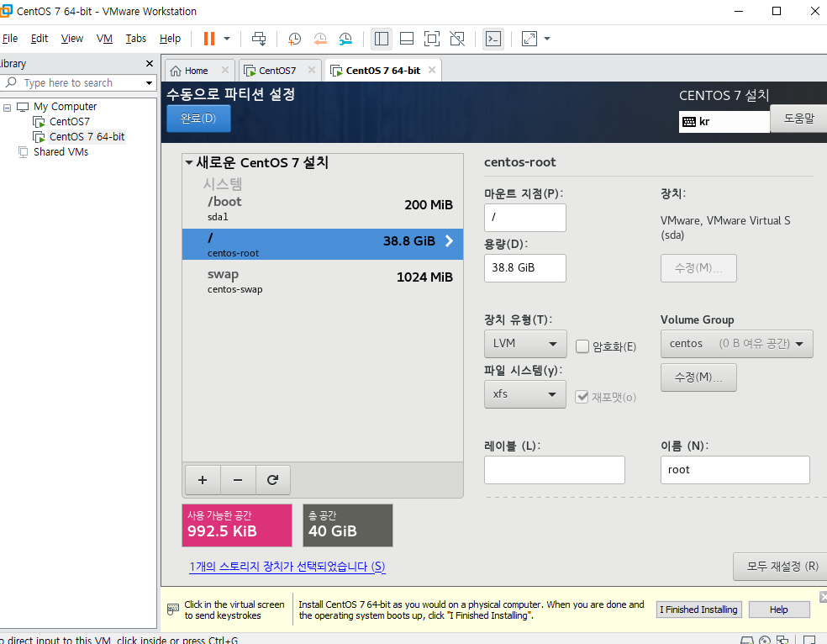Viewport: 827px width, 644px height.
Task: Open the VM menu
Action: tap(104, 39)
